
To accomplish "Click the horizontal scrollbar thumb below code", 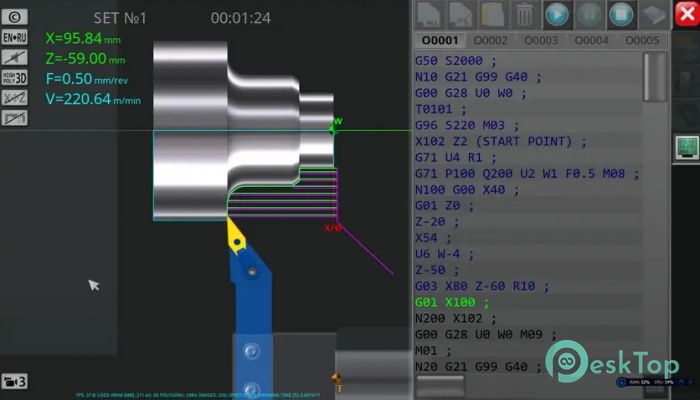I will (440, 384).
